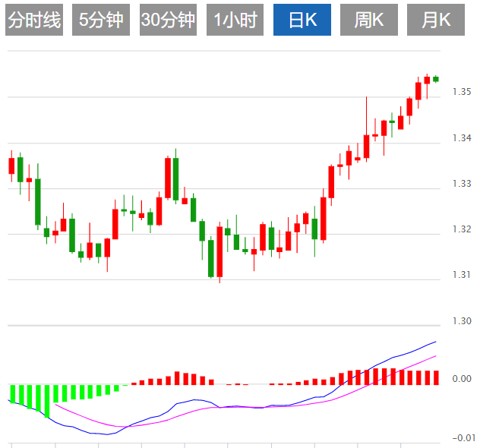Click the 1.34 price axis label

click(462, 138)
